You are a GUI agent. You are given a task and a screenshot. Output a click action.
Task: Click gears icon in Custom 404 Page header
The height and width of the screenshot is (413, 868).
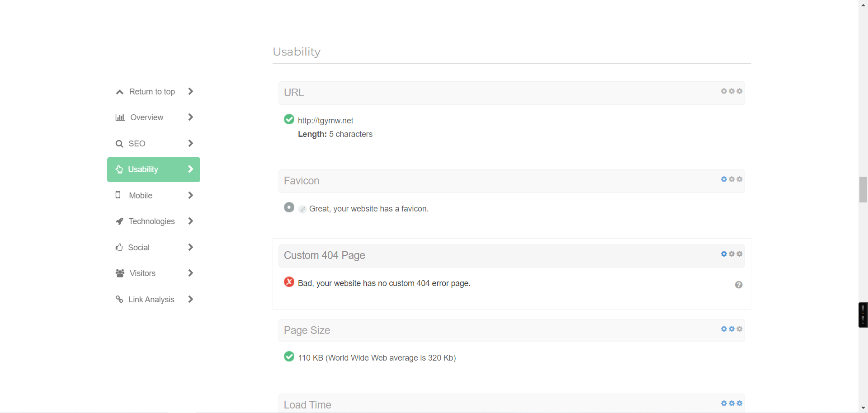[731, 254]
